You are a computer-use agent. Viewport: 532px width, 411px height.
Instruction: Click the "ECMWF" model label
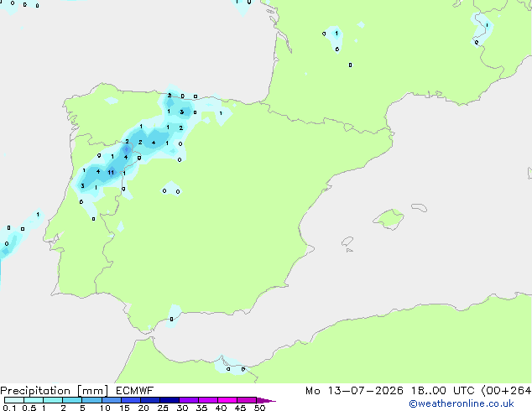tap(135, 391)
